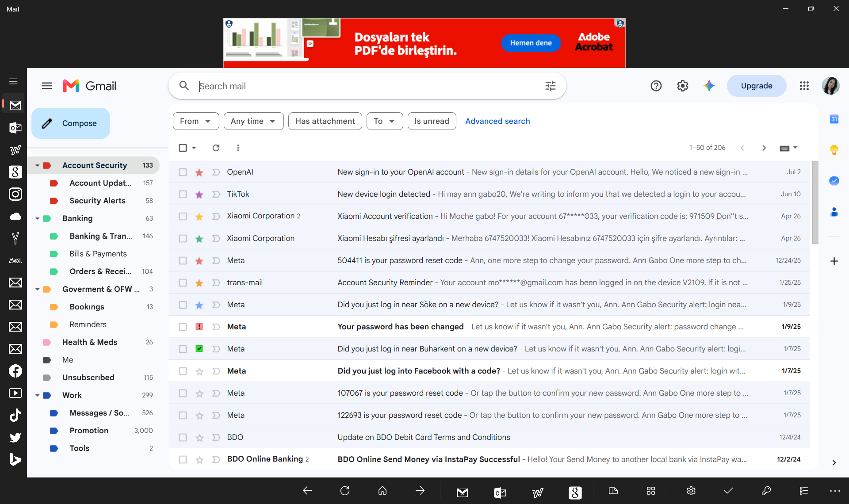Click the blue color tag beside Tools
Viewport: 849px width, 504px height.
(54, 448)
